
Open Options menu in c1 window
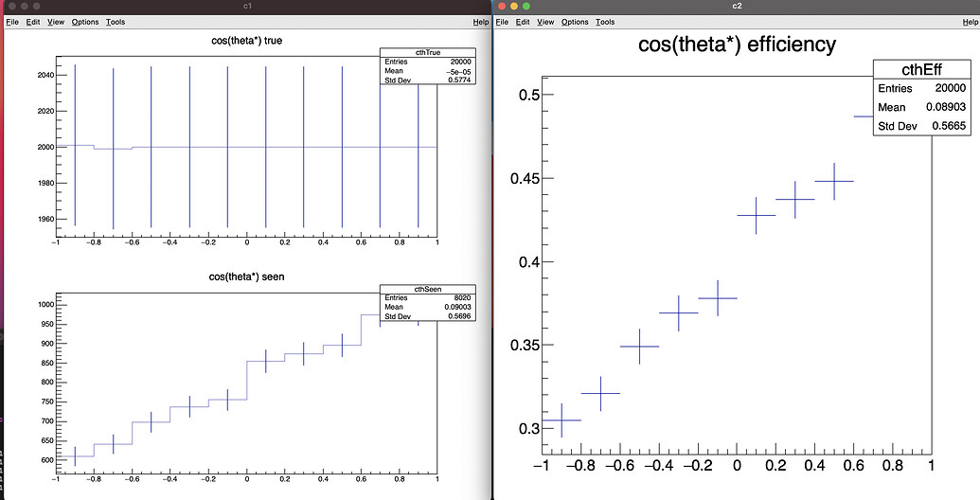point(85,22)
